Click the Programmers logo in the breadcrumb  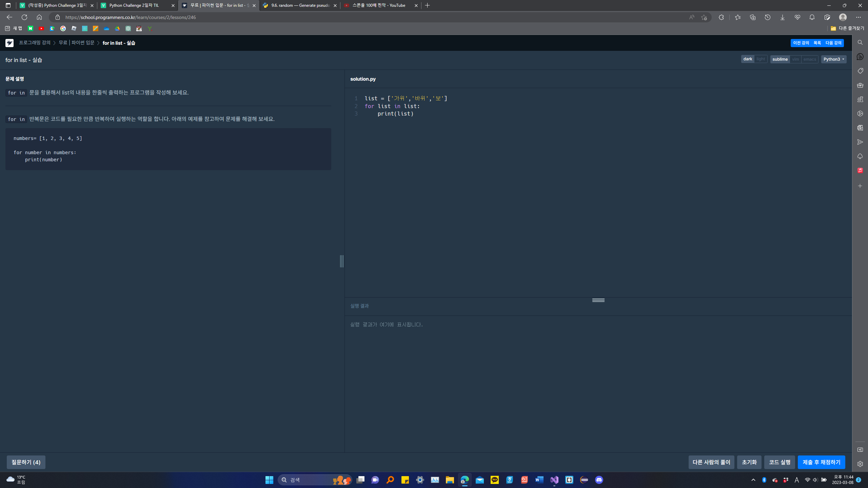tap(9, 43)
